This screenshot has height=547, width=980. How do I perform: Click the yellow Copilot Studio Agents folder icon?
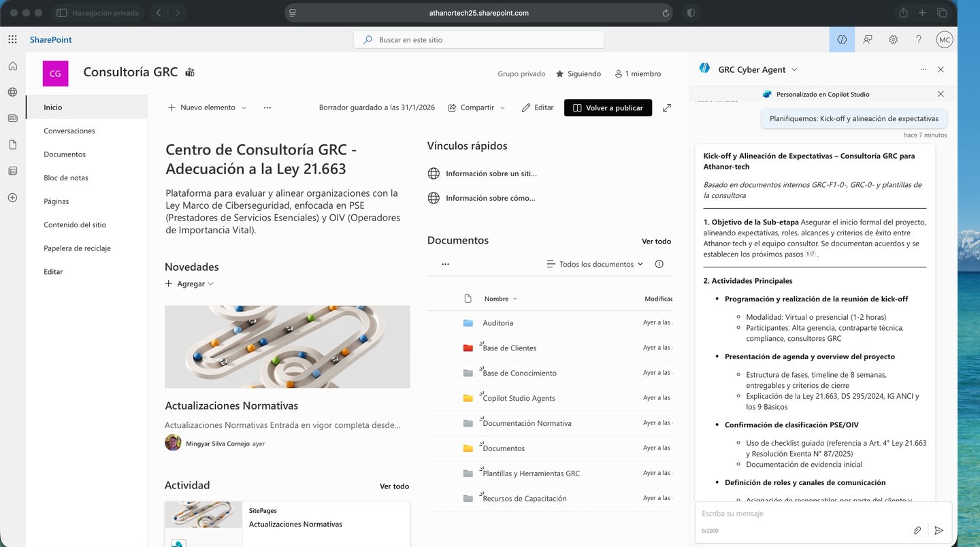(468, 398)
